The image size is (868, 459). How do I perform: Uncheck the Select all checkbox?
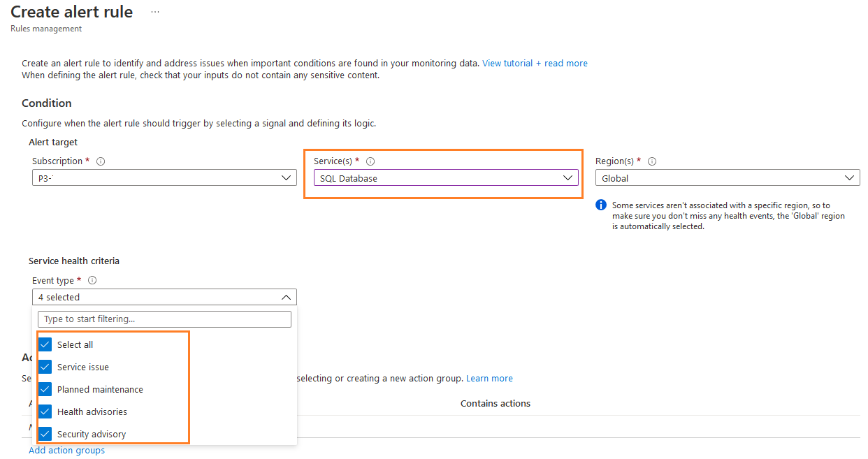pyautogui.click(x=45, y=345)
